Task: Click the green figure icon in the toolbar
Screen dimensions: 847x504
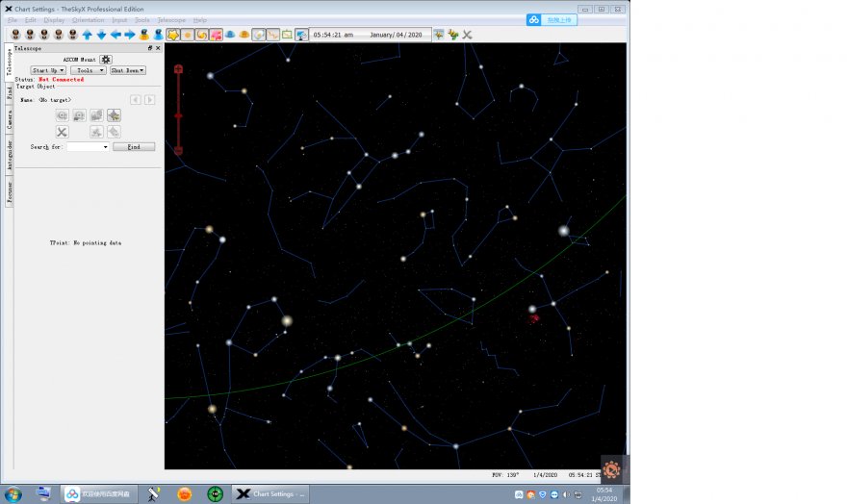Action: click(x=452, y=35)
